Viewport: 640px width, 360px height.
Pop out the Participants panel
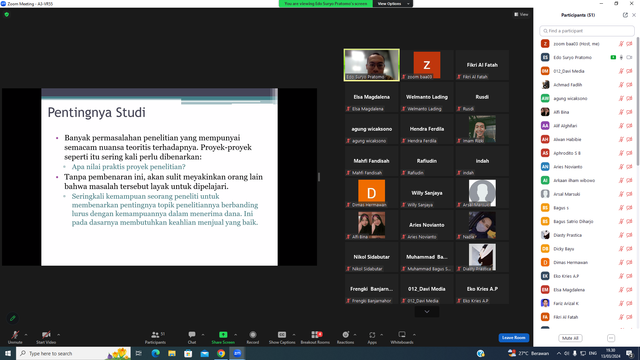pyautogui.click(x=625, y=15)
